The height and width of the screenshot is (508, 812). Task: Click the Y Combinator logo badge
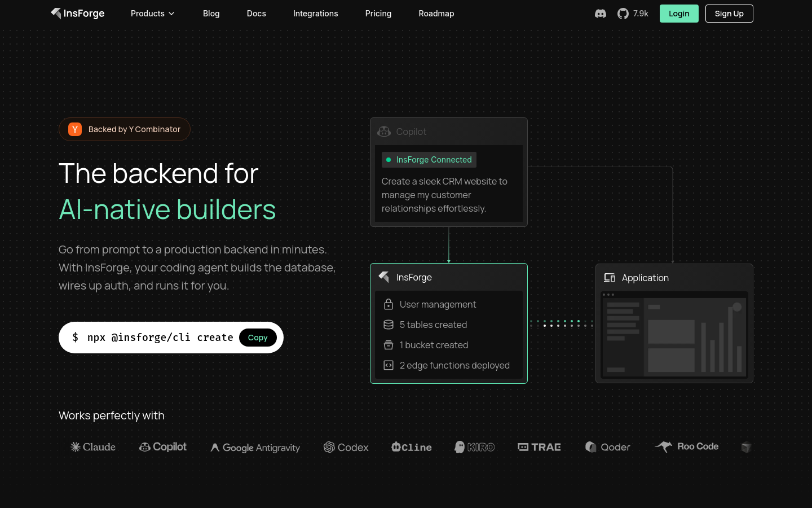point(75,129)
